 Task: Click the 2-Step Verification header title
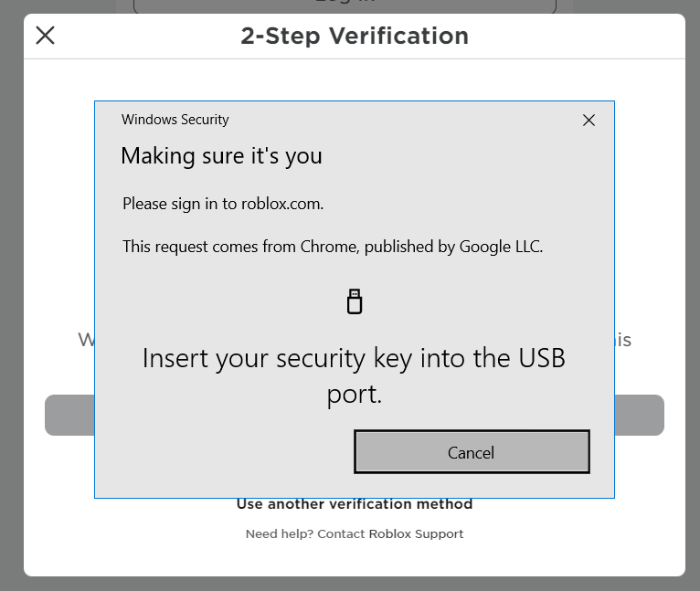coord(355,36)
